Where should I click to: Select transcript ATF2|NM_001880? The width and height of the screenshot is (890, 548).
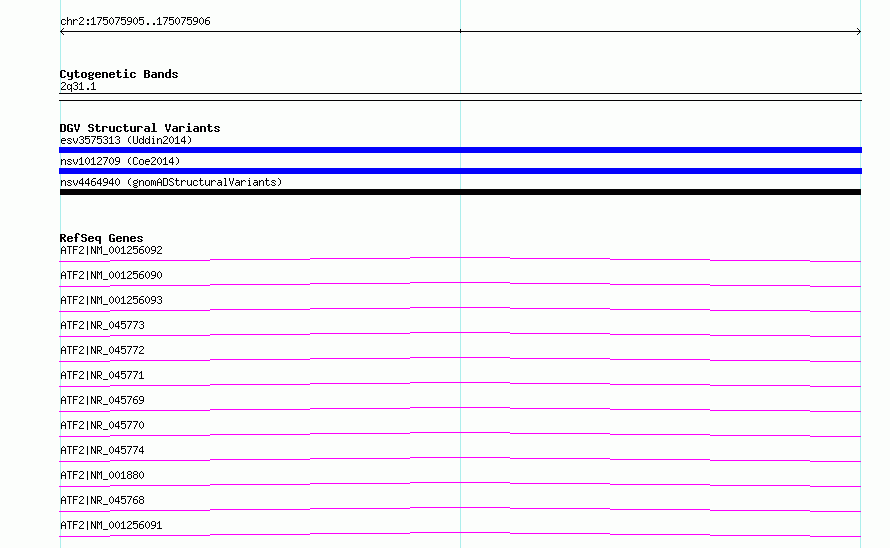tap(102, 475)
